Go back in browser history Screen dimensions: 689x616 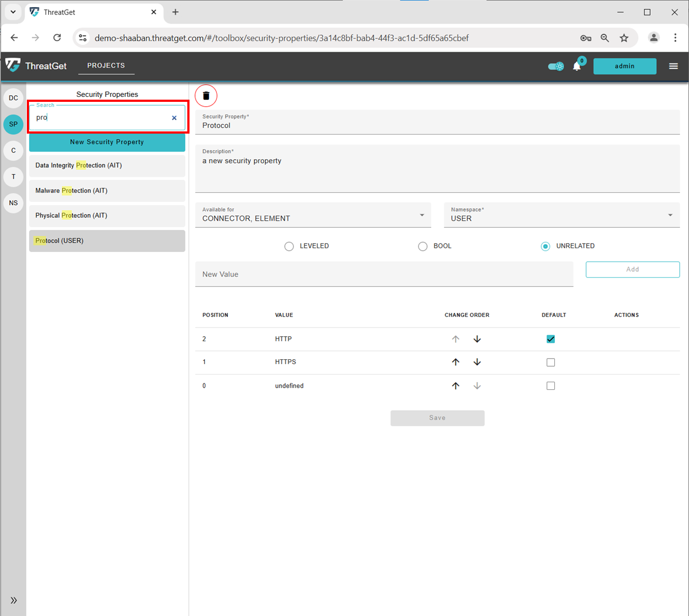coord(14,38)
